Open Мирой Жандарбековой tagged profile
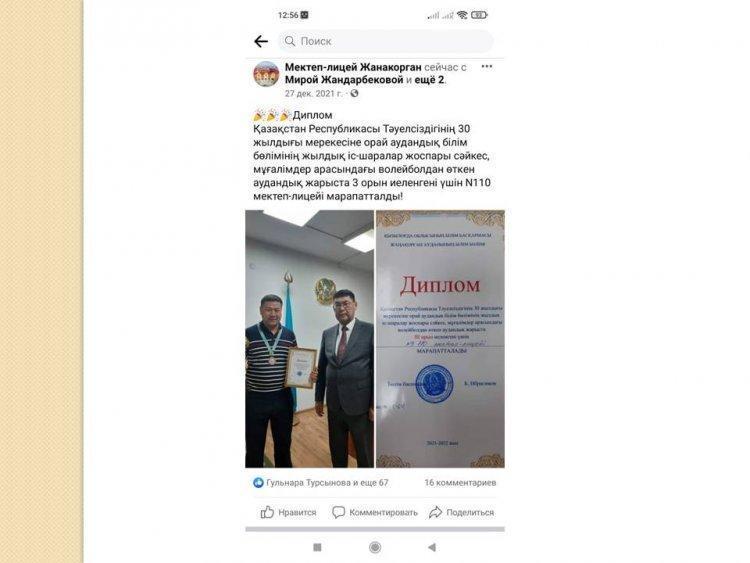The image size is (750, 563). point(344,80)
